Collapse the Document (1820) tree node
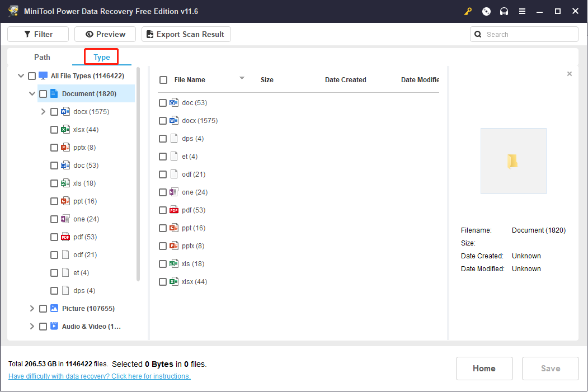The height and width of the screenshot is (392, 588). tap(32, 94)
